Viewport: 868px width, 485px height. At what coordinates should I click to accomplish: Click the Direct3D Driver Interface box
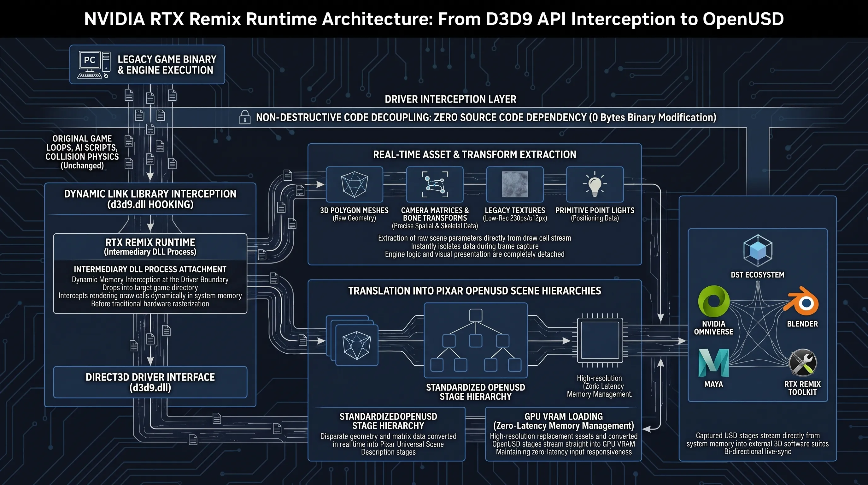coord(150,382)
